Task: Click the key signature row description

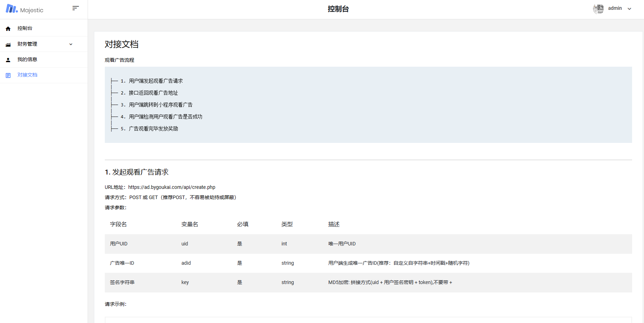Action: click(x=390, y=283)
